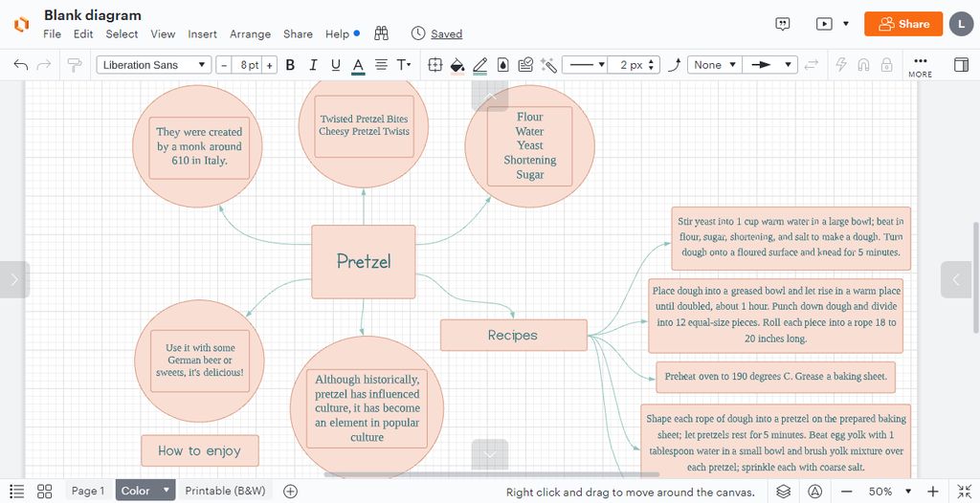
Task: Open line color pencil
Action: pyautogui.click(x=480, y=66)
